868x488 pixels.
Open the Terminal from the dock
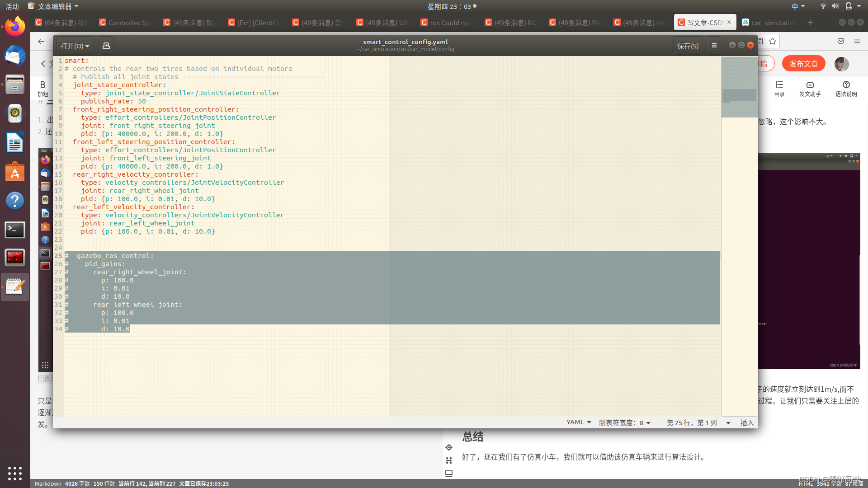15,230
